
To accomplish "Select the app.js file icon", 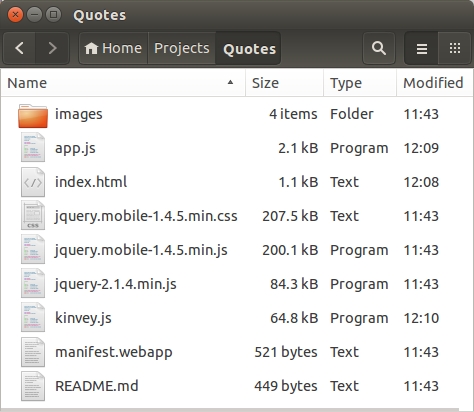I will (33, 147).
